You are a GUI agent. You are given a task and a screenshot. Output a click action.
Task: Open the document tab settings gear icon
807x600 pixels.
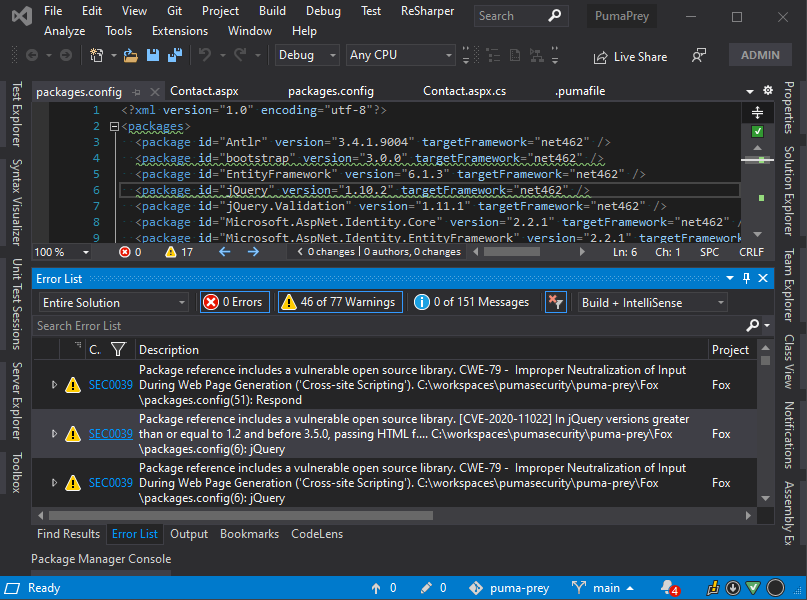tap(767, 91)
